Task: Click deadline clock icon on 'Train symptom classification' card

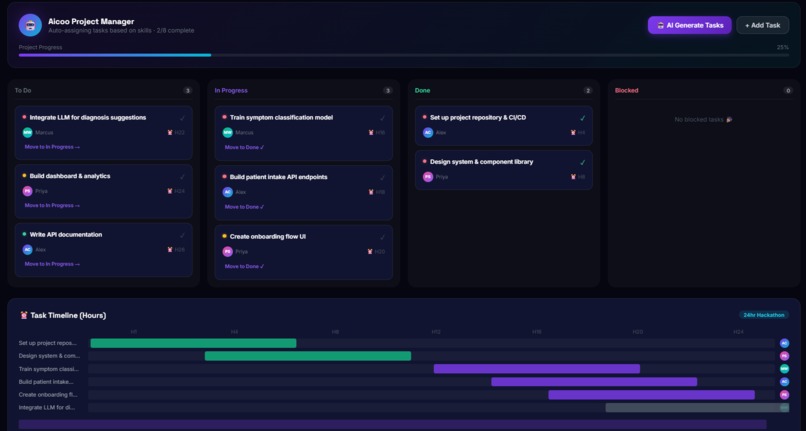Action: [370, 133]
